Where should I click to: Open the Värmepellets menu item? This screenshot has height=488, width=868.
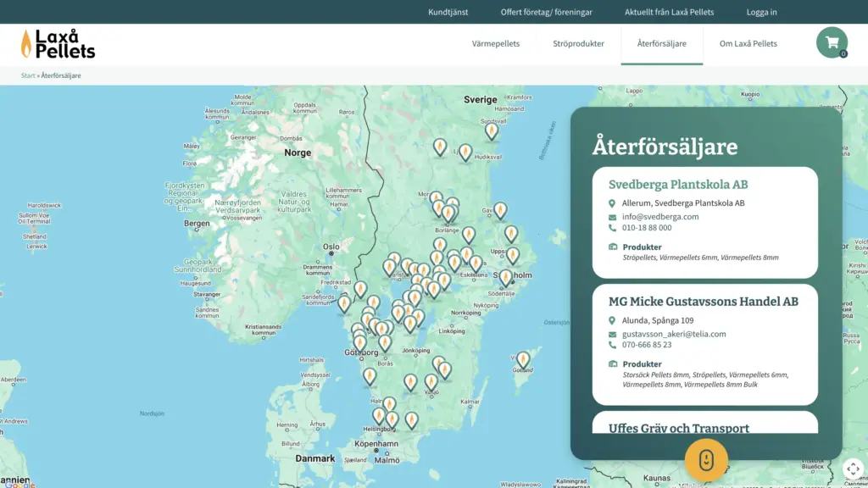(496, 44)
